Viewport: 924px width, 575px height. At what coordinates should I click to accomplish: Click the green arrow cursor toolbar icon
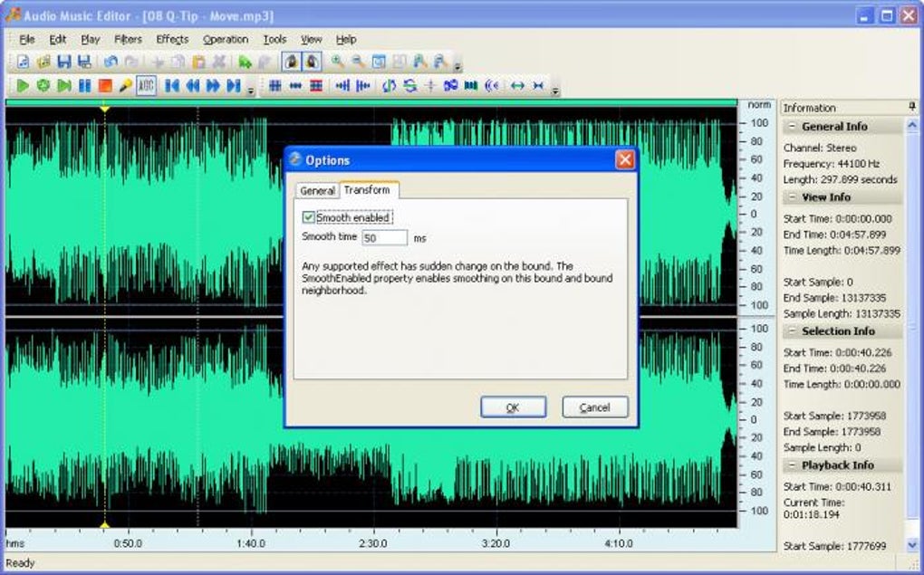[x=245, y=62]
